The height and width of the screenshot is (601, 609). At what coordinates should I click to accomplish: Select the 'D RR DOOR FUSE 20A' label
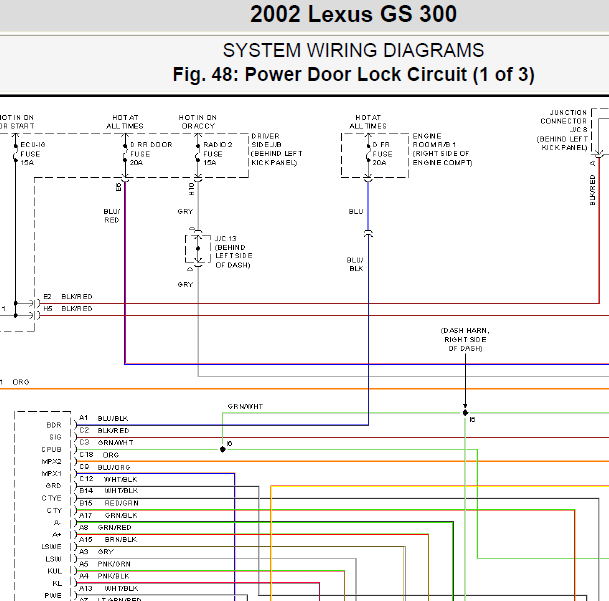(x=151, y=153)
